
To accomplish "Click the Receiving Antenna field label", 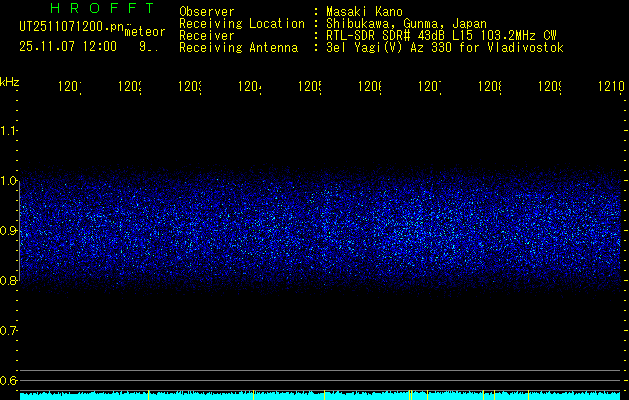I will [x=238, y=47].
